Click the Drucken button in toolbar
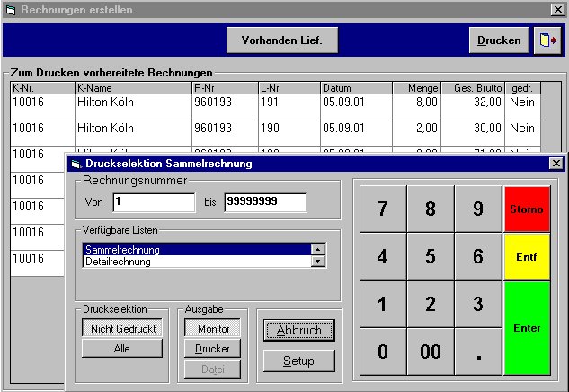Image resolution: width=569 pixels, height=392 pixels. pyautogui.click(x=498, y=40)
